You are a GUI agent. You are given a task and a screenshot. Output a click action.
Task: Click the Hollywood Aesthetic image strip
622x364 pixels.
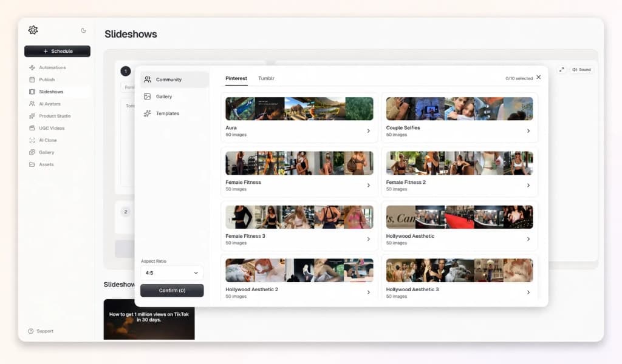point(459,217)
